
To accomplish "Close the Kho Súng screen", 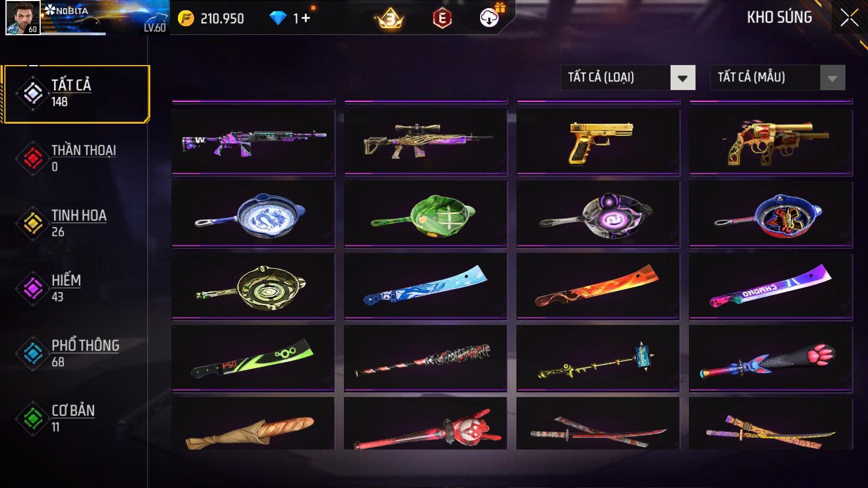I will click(x=850, y=18).
